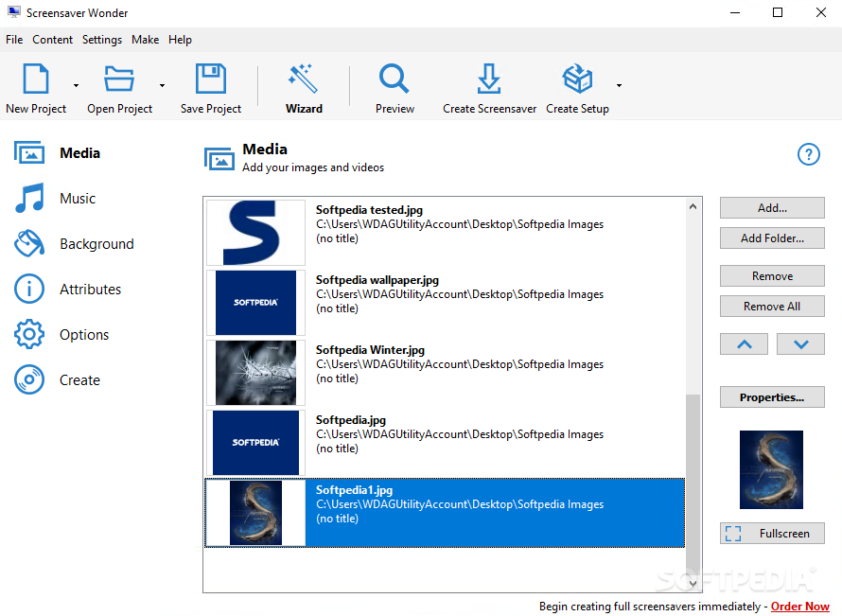Click the help question mark icon
The image size is (842, 616).
[808, 154]
